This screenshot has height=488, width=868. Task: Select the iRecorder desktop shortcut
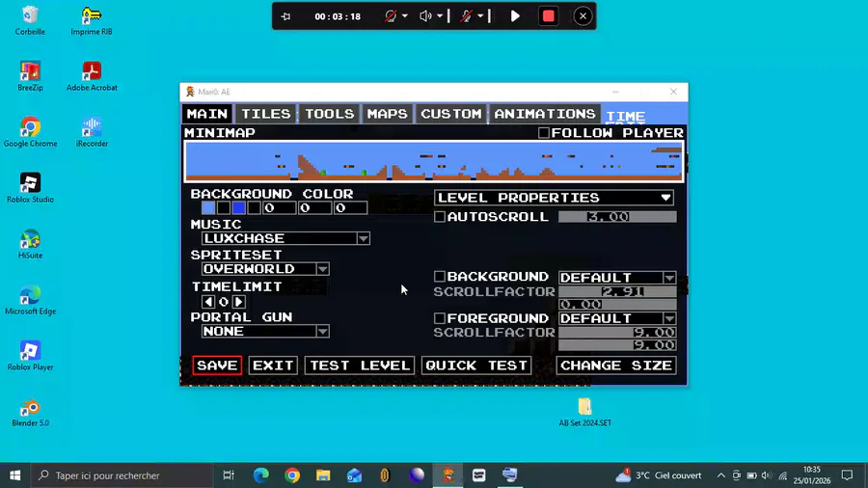click(92, 133)
